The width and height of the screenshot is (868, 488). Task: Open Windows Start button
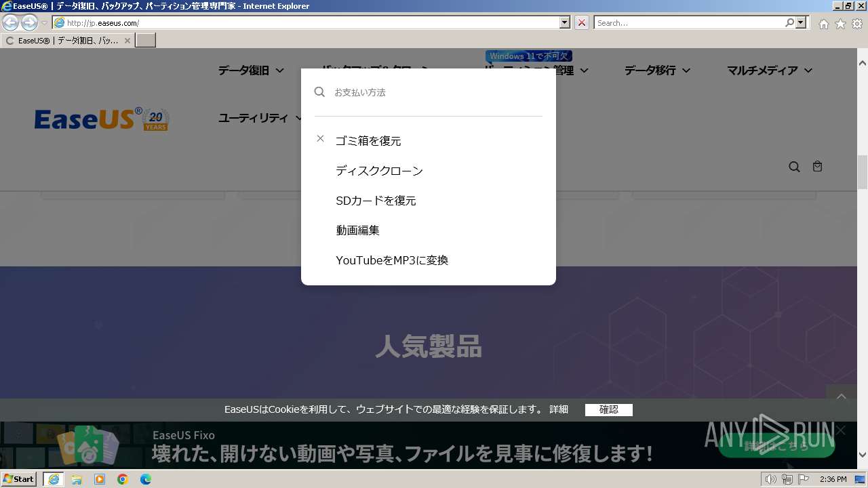tap(18, 479)
